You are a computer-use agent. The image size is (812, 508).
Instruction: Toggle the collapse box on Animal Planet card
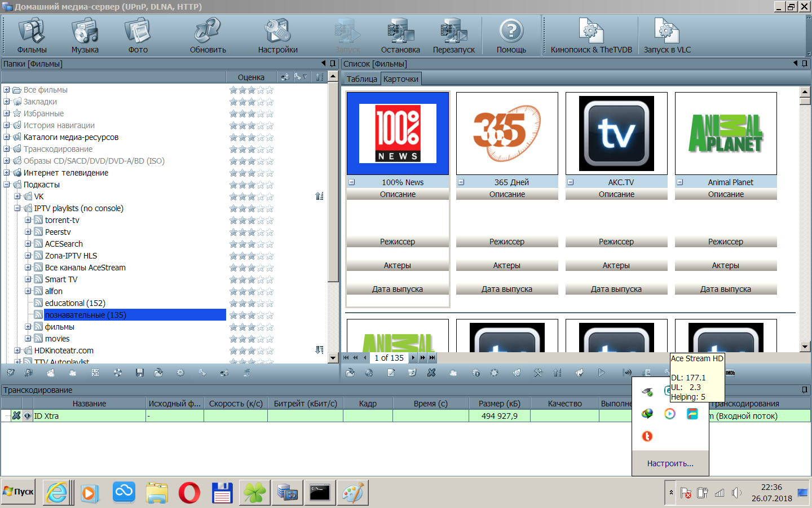pos(679,182)
